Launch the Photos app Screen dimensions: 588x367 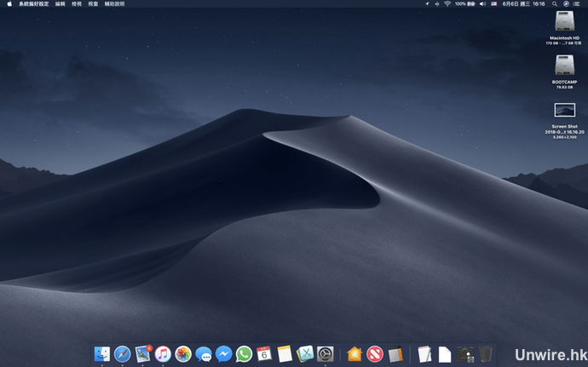pos(183,354)
